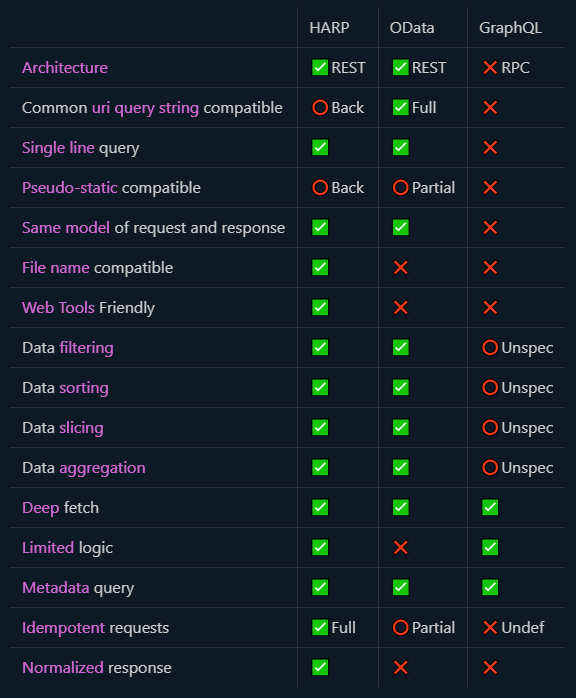Click the HARP check in Normalized response row

click(x=320, y=668)
